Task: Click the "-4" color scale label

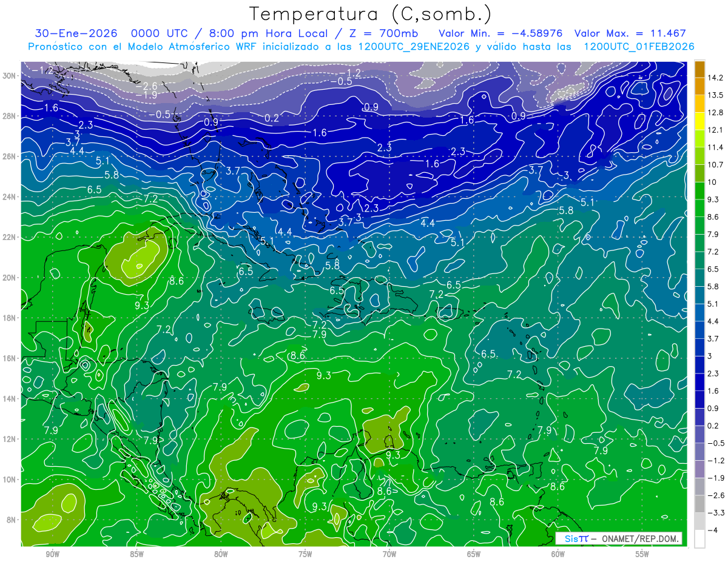Action: tap(713, 530)
